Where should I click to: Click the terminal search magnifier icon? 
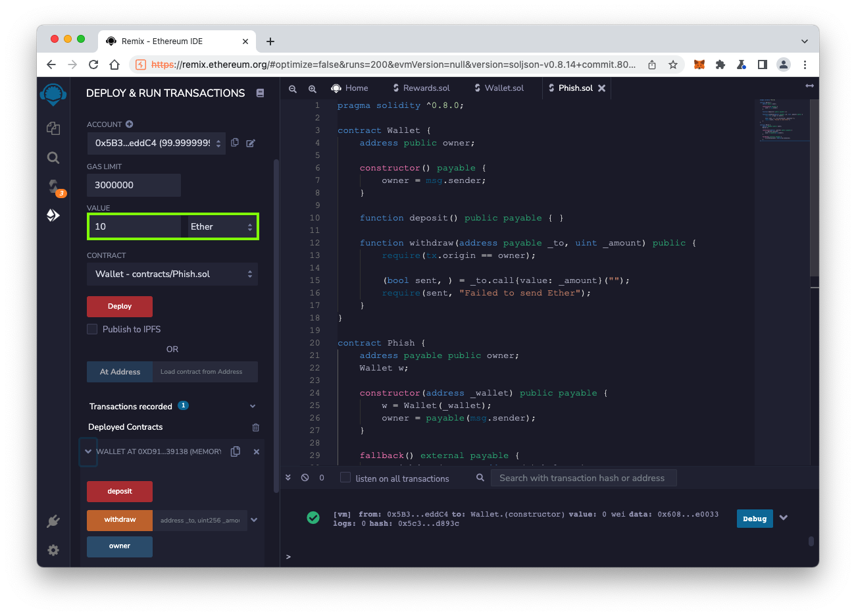pyautogui.click(x=480, y=478)
